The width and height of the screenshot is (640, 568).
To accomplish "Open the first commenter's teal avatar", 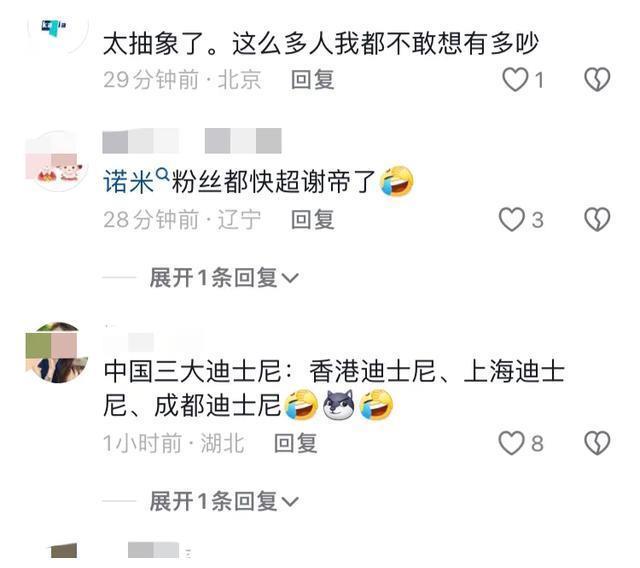I will tap(57, 31).
